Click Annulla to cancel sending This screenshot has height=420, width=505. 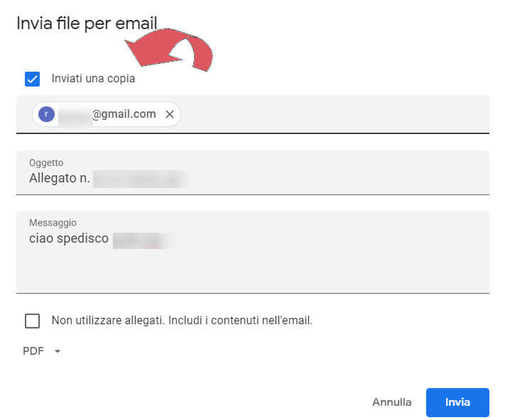coord(391,402)
